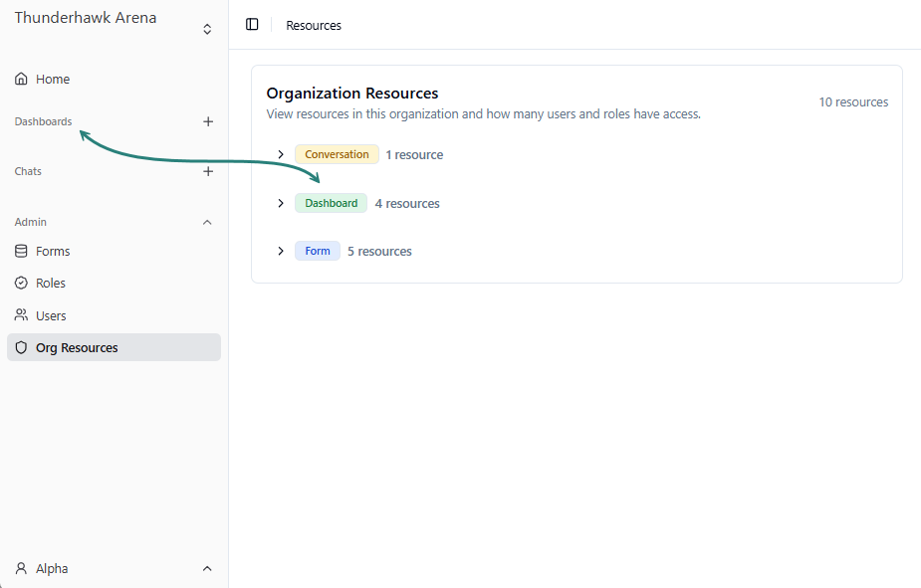Expand the Conversation resource group
This screenshot has height=588, width=921.
281,154
